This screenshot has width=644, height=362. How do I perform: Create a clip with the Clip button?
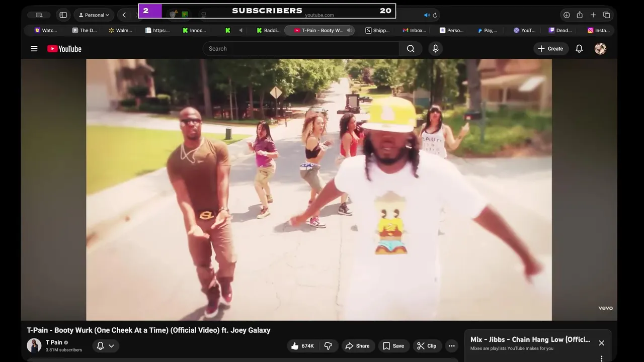427,346
